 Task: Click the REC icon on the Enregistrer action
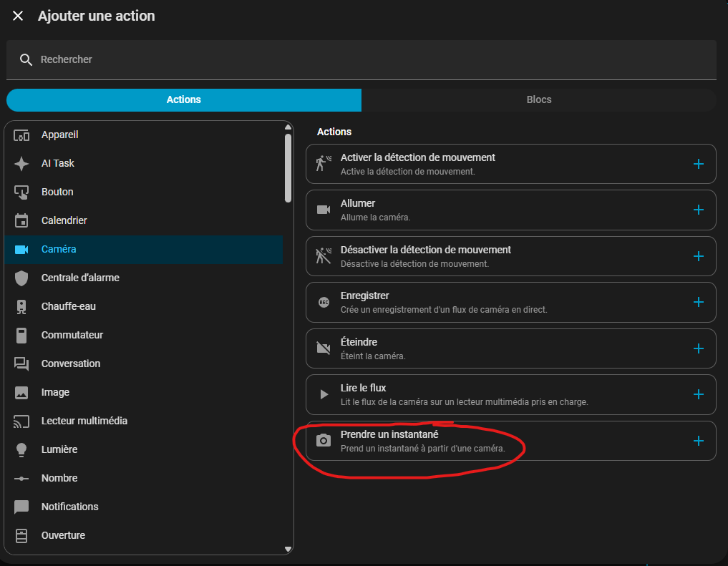[324, 302]
